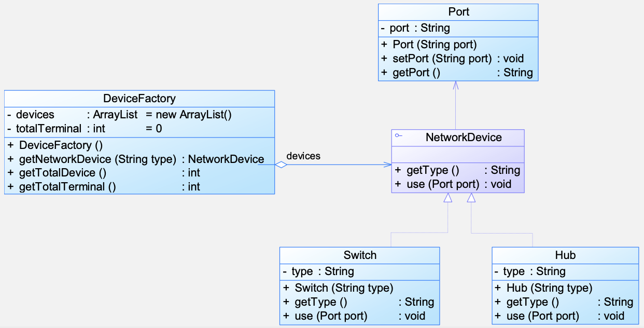
Task: Select the Switch class title
Action: 360,255
